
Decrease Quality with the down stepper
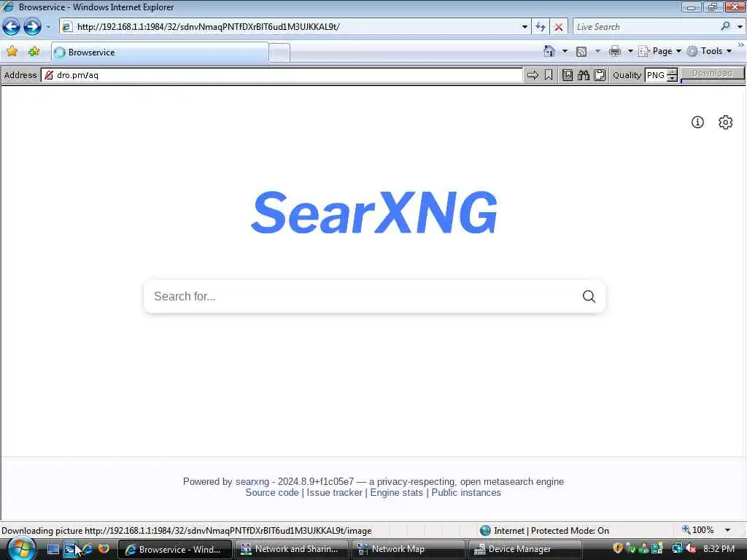tap(672, 78)
